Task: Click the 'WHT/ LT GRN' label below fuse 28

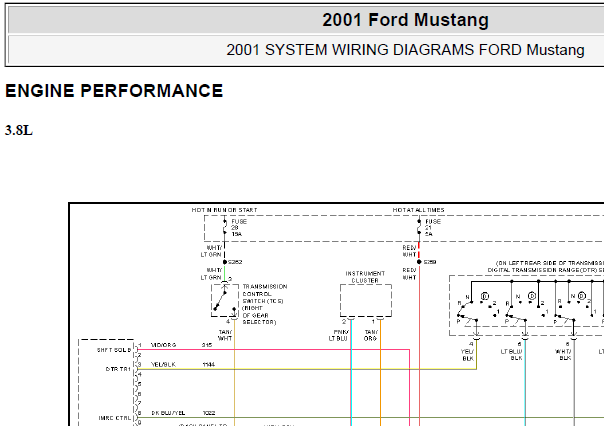Action: tap(211, 251)
